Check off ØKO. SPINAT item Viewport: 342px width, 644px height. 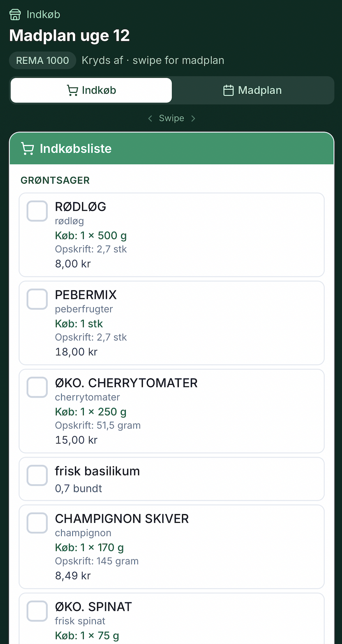[37, 611]
